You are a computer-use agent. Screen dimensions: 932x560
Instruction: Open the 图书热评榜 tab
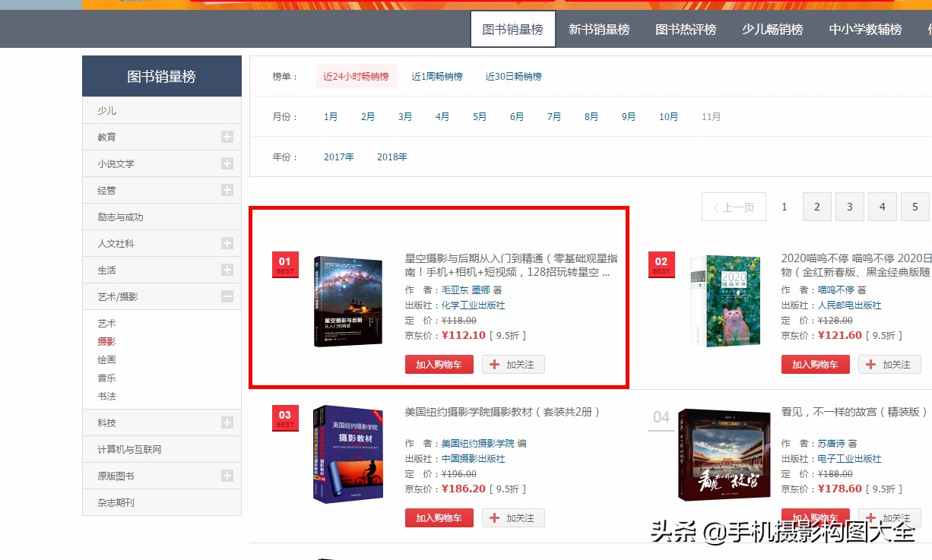coord(685,28)
